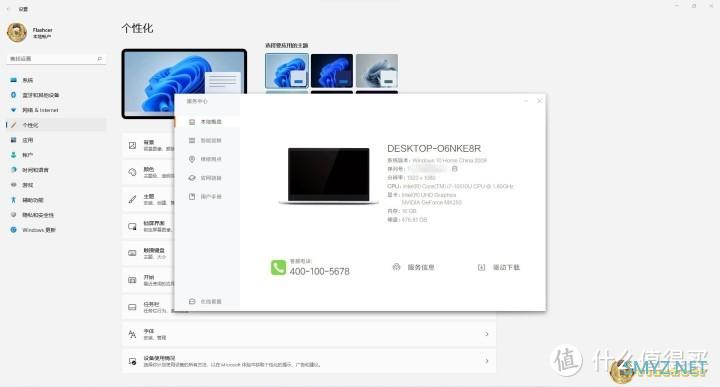
Task: Click the 驱动下载 button
Action: [499, 267]
